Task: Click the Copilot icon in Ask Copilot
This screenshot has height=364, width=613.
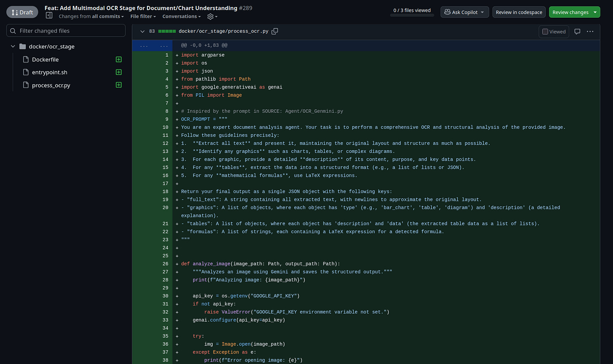Action: (447, 12)
